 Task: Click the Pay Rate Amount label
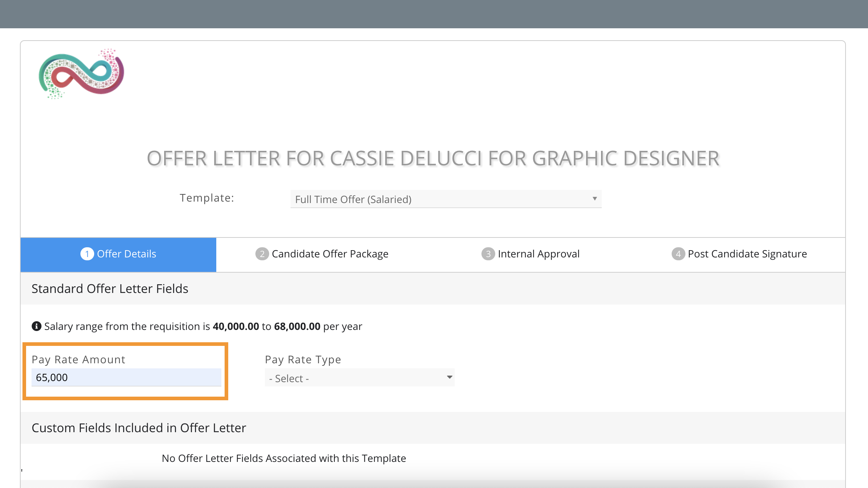(78, 360)
